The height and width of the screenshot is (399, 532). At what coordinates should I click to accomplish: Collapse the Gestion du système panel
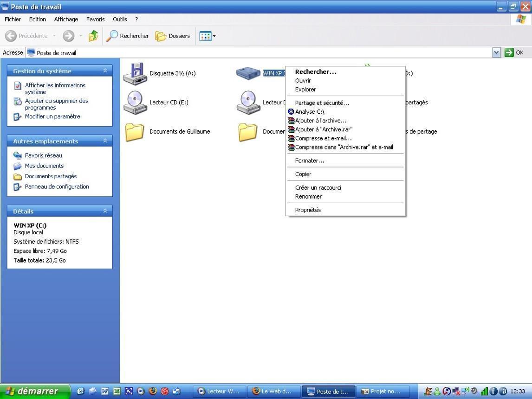(x=105, y=71)
